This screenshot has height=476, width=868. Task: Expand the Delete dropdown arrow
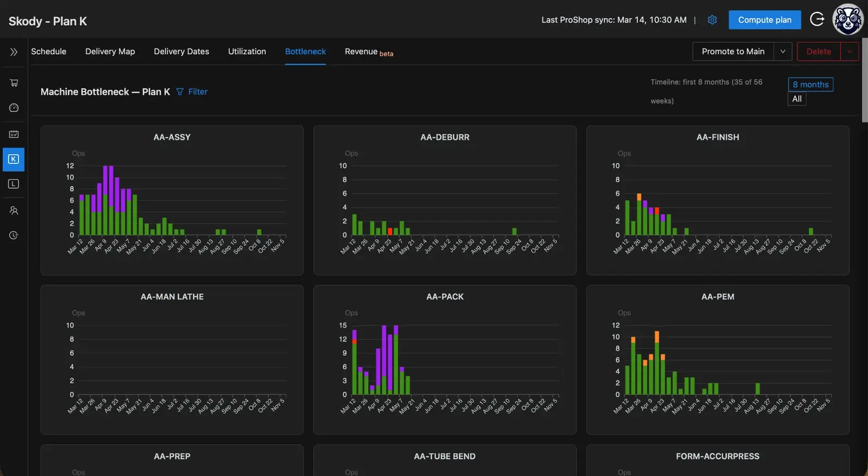pos(850,52)
